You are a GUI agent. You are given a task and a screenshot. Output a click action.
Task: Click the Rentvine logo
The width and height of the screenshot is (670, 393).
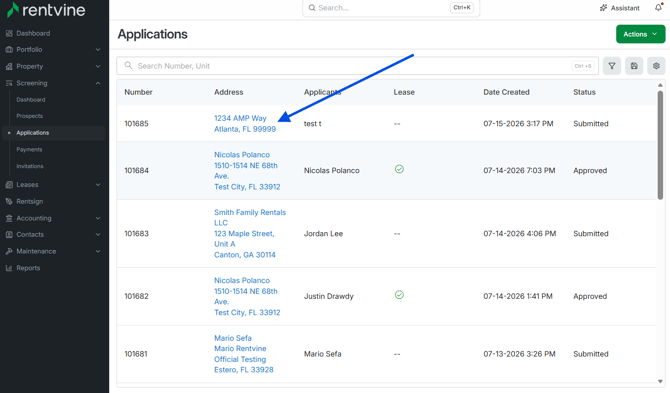pyautogui.click(x=46, y=10)
